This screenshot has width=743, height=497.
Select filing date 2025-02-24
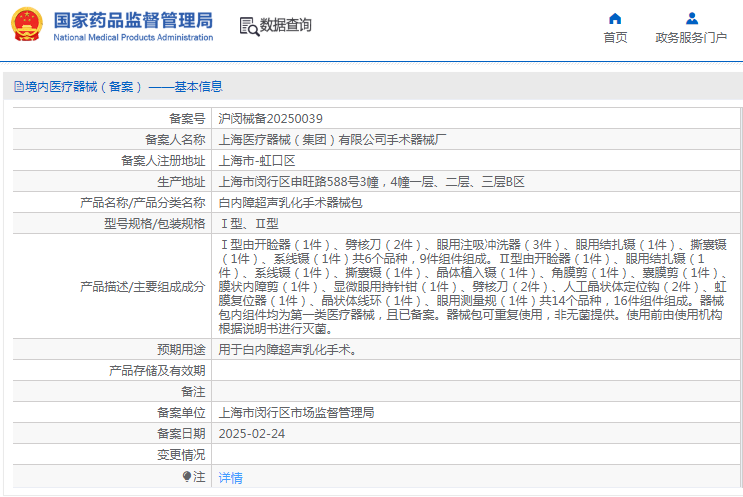(252, 434)
